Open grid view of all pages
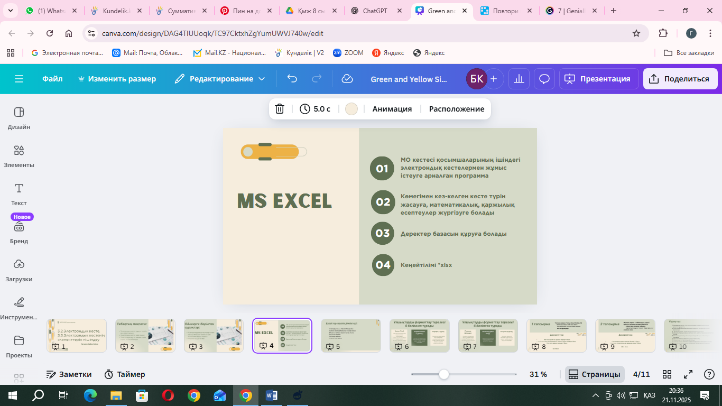Image resolution: width=722 pixels, height=406 pixels. click(667, 374)
